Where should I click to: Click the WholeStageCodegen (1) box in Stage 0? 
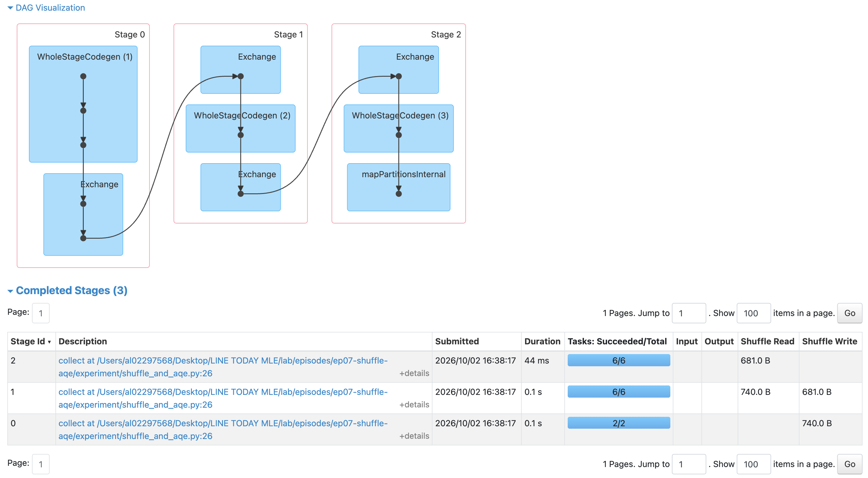coord(83,104)
